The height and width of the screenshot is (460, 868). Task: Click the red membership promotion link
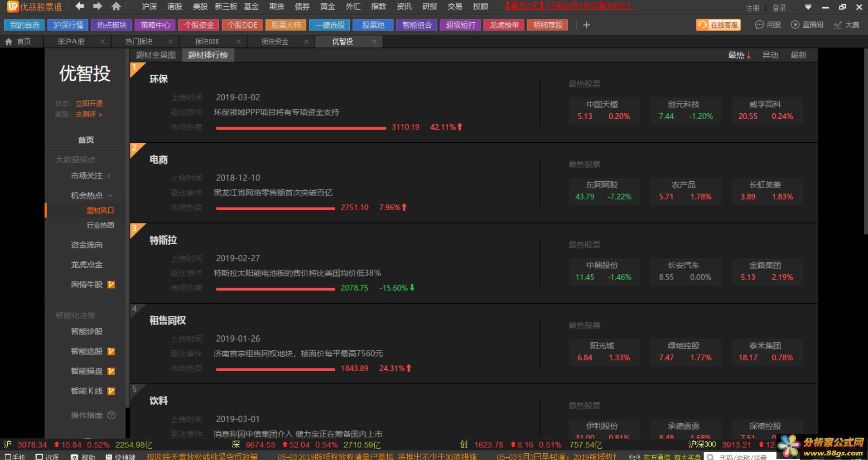pos(568,6)
